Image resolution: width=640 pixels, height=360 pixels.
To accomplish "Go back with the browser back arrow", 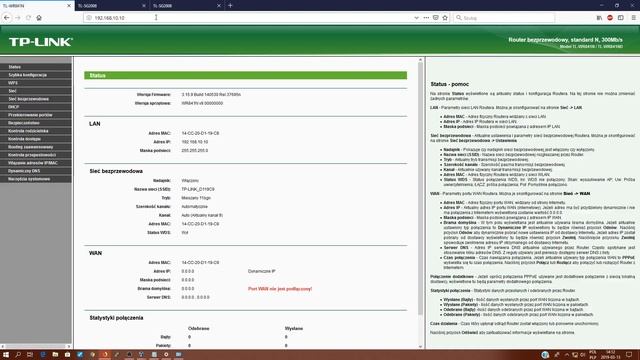I will [x=7, y=18].
